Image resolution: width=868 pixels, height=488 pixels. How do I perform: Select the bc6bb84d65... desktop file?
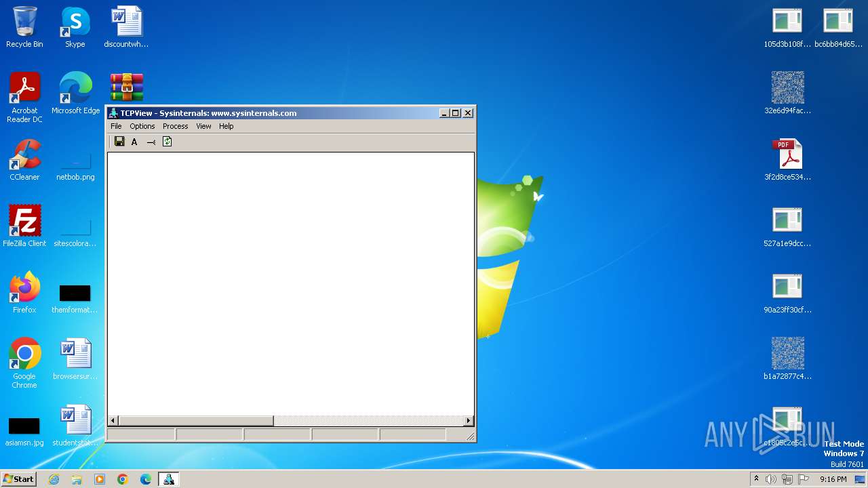[x=838, y=27]
